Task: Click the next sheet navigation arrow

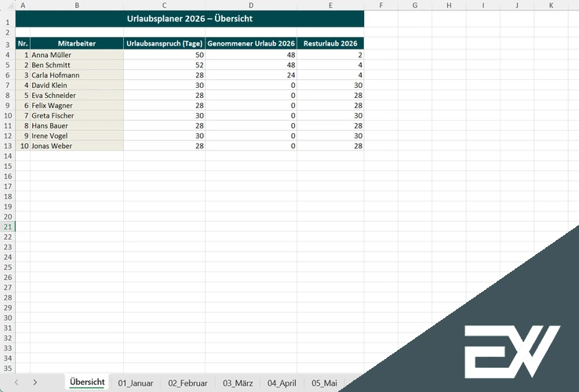Action: (x=35, y=383)
